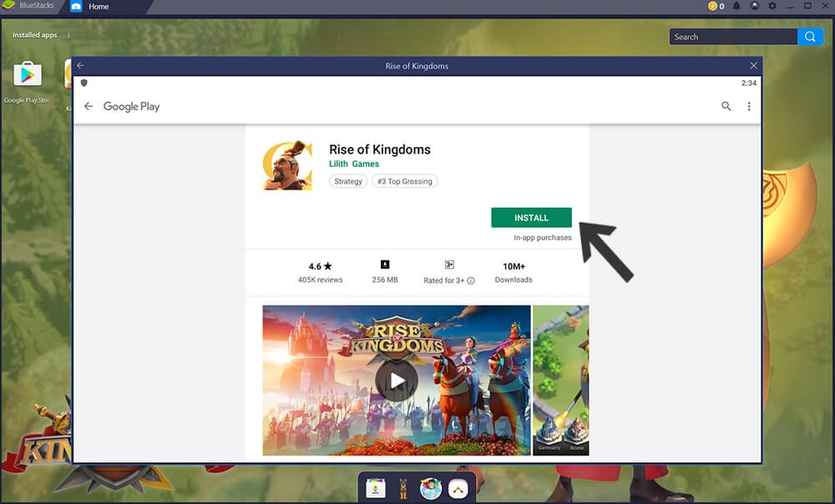
Task: Open the tower game dock icon
Action: coord(403,488)
